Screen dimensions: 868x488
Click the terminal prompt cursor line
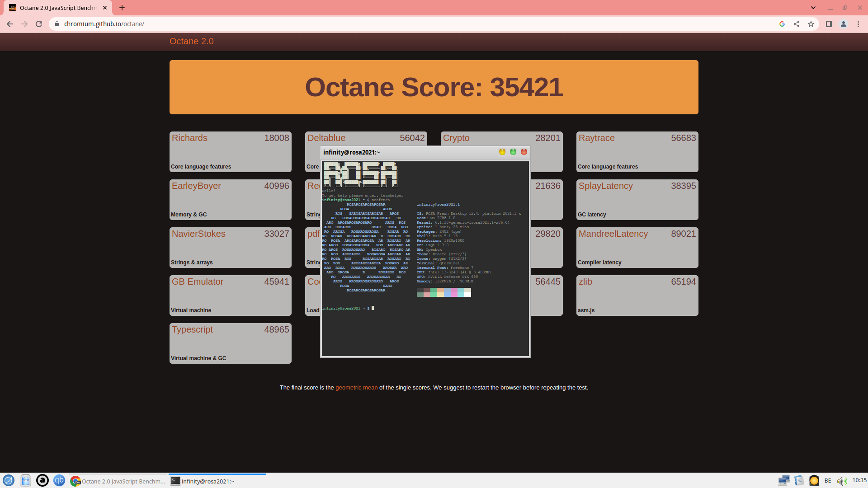click(348, 308)
